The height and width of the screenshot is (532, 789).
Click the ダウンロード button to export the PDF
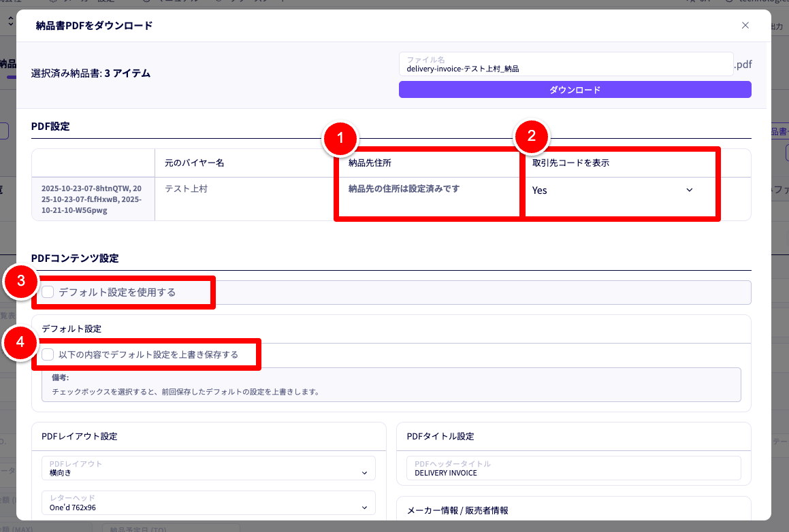[575, 89]
